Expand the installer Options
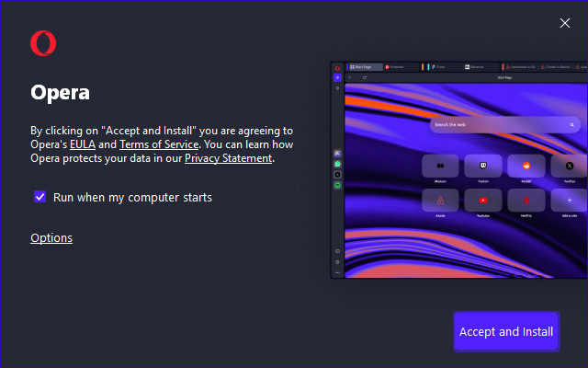Screen dimensions: 588x368 [x=51, y=238]
